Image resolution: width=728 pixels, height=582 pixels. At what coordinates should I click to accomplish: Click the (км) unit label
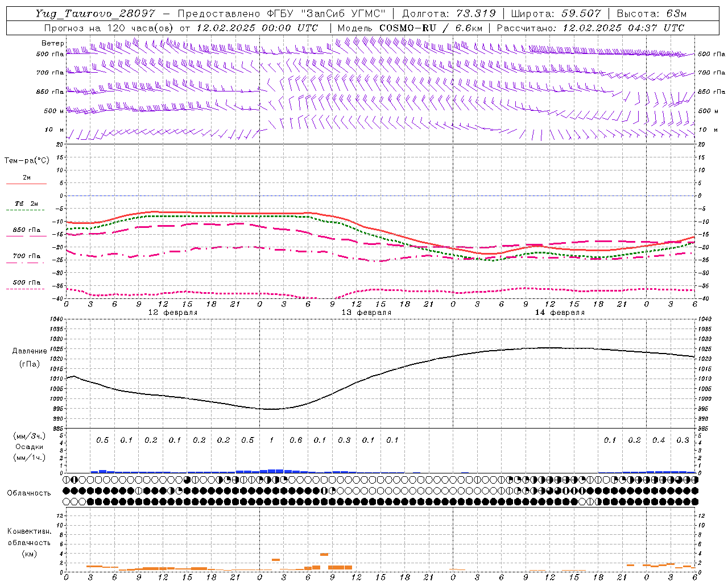pyautogui.click(x=29, y=553)
